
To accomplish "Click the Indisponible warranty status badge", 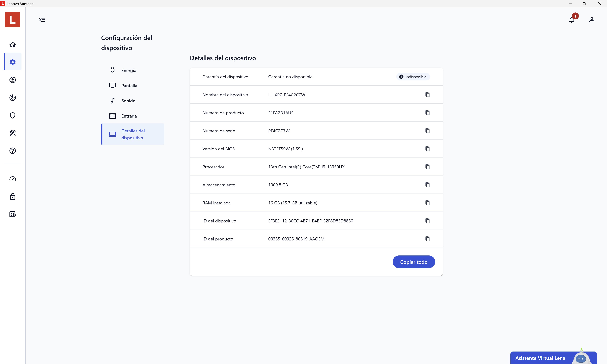I will pyautogui.click(x=413, y=77).
